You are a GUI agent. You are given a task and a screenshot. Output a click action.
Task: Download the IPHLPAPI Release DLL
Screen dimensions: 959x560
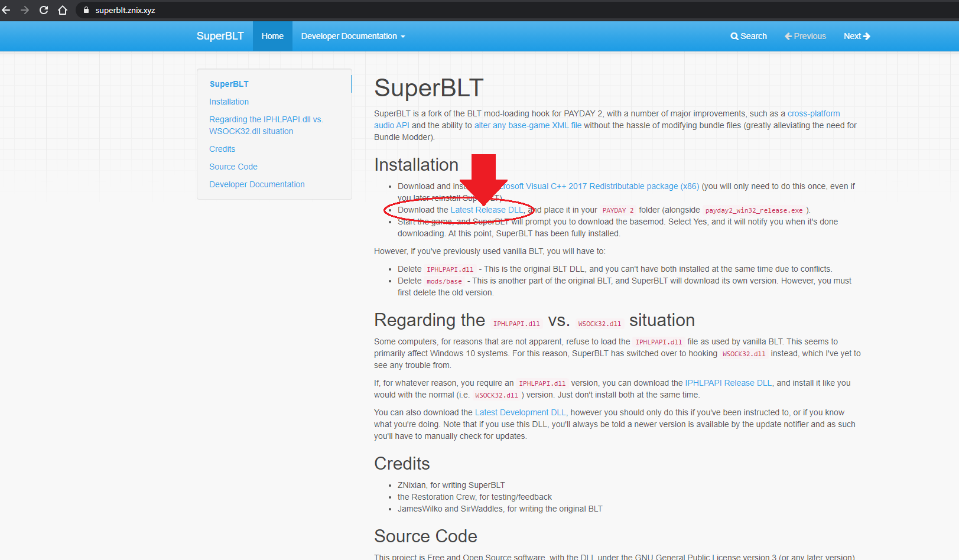(729, 383)
